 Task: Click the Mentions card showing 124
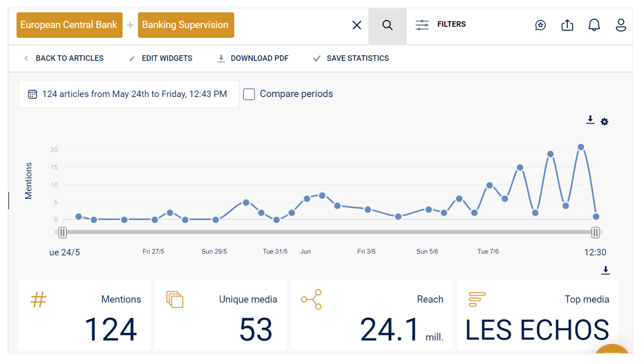[x=84, y=315]
